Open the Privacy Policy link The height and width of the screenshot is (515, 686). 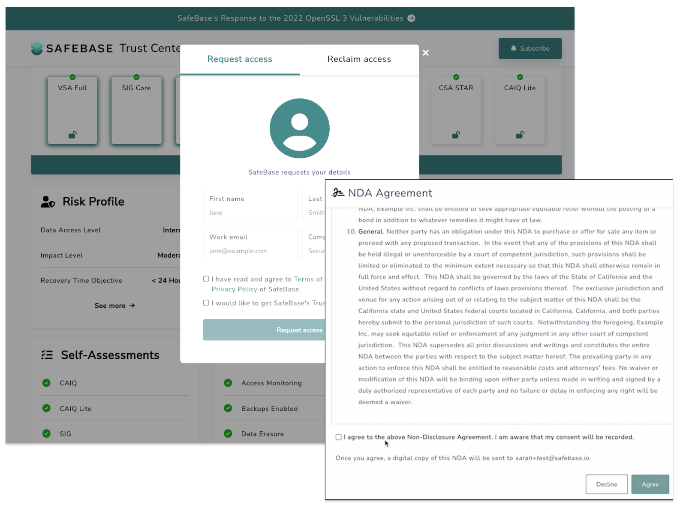click(x=234, y=289)
